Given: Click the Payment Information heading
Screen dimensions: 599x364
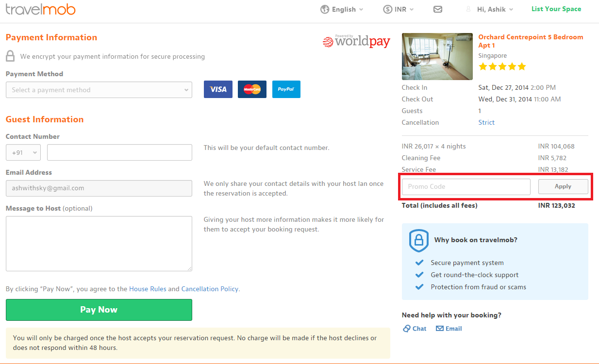Looking at the screenshot, I should [x=51, y=37].
